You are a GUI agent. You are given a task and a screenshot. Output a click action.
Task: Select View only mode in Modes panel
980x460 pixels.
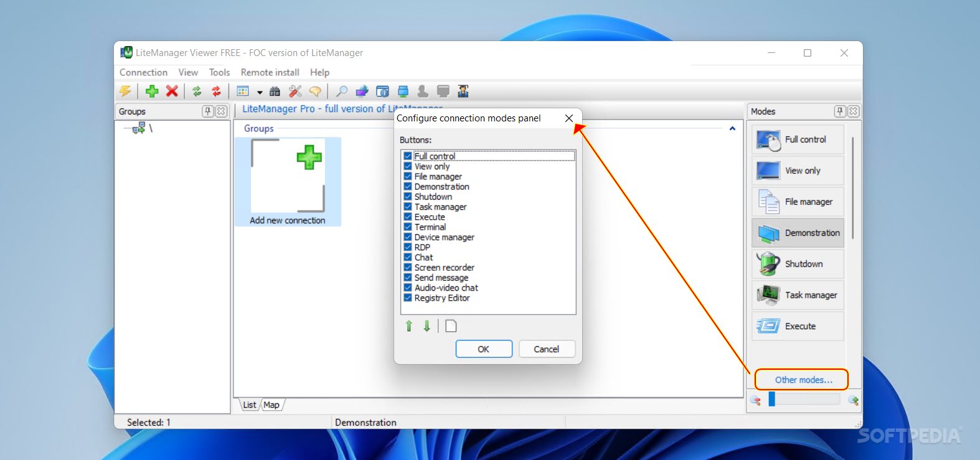point(798,171)
